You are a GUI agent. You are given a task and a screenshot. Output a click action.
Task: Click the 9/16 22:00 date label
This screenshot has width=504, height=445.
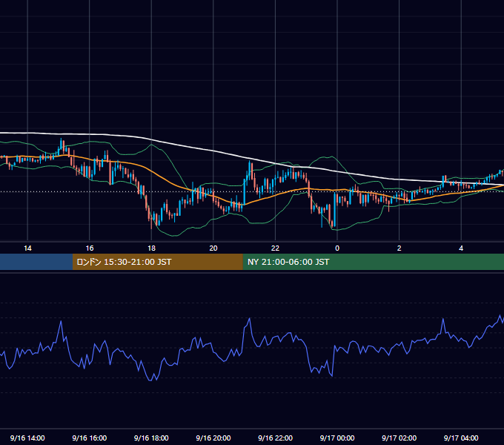(275, 438)
